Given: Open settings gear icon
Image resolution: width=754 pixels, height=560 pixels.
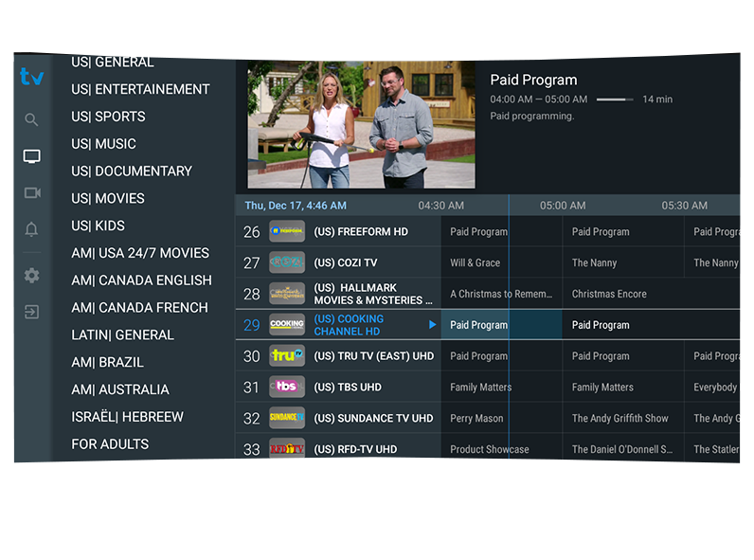Looking at the screenshot, I should [31, 275].
